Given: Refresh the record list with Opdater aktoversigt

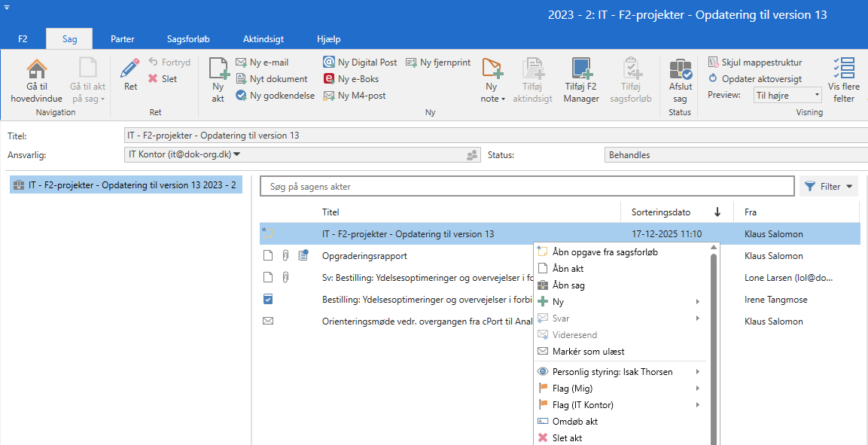Looking at the screenshot, I should pyautogui.click(x=755, y=78).
